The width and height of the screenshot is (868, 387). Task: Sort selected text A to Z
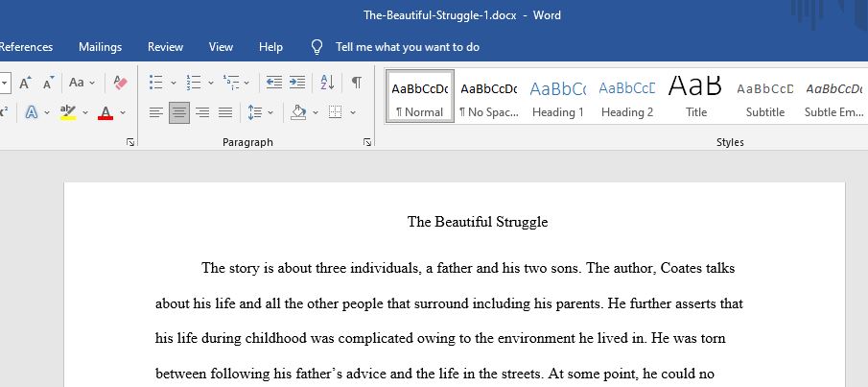(x=327, y=84)
